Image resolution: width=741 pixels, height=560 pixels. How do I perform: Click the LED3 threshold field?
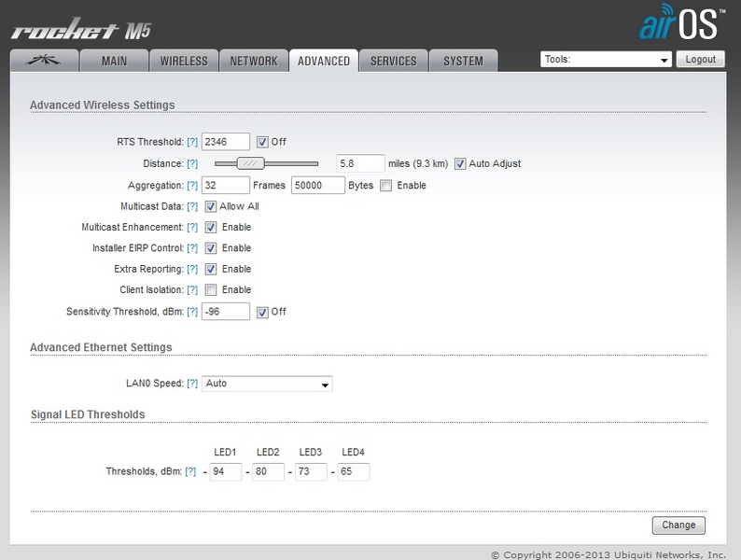pos(311,471)
